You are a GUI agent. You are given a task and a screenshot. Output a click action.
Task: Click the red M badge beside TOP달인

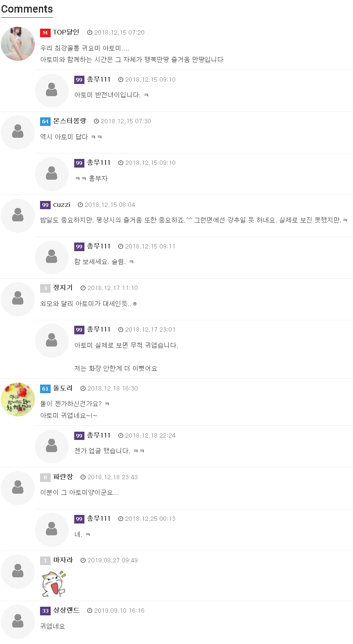[x=45, y=33]
